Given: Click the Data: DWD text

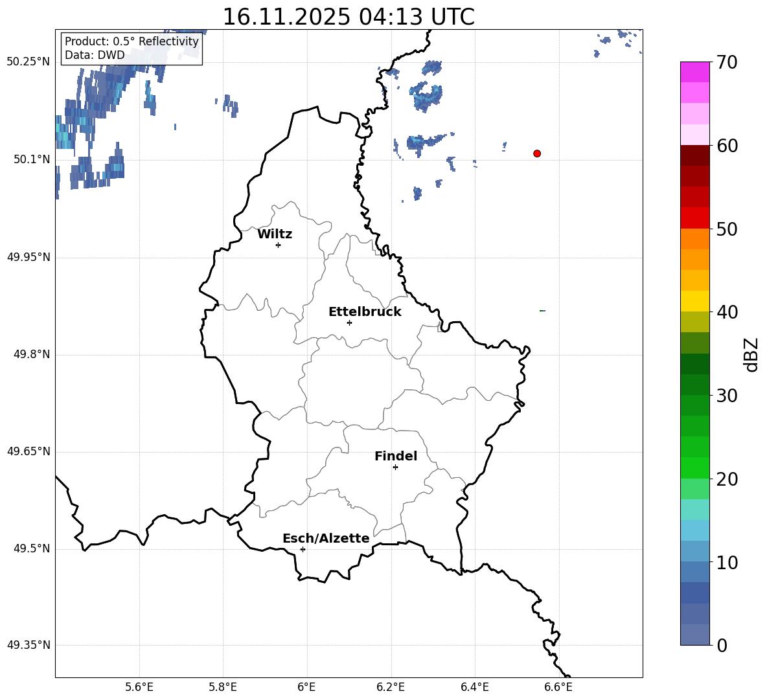Looking at the screenshot, I should tap(95, 55).
